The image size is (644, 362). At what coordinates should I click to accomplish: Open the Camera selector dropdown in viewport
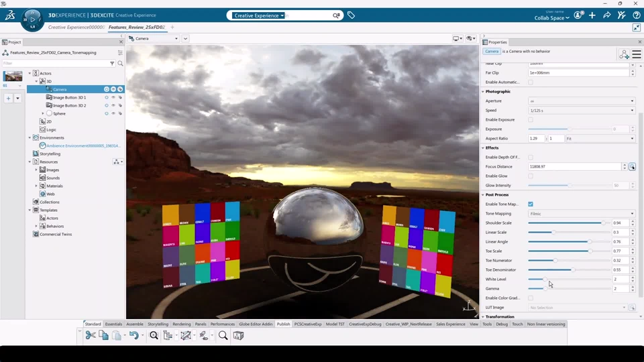click(x=154, y=39)
